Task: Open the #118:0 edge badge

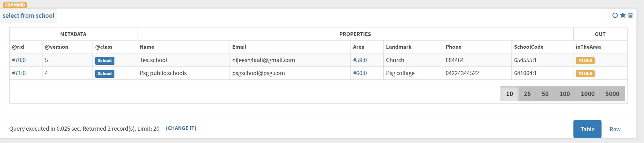Action: click(x=585, y=74)
